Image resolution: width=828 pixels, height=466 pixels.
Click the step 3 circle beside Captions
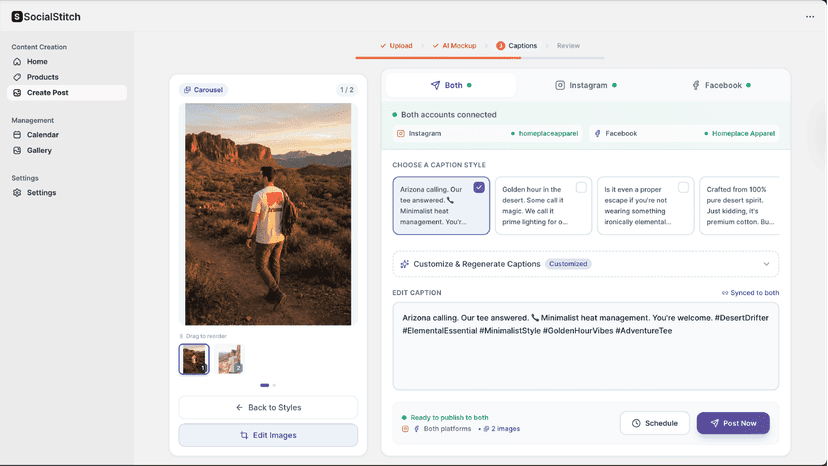(501, 46)
